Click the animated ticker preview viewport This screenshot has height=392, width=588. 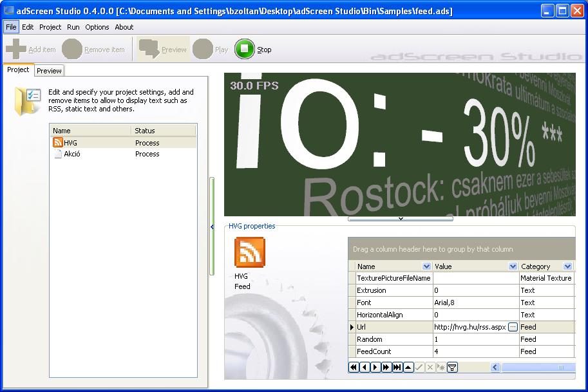pyautogui.click(x=400, y=144)
